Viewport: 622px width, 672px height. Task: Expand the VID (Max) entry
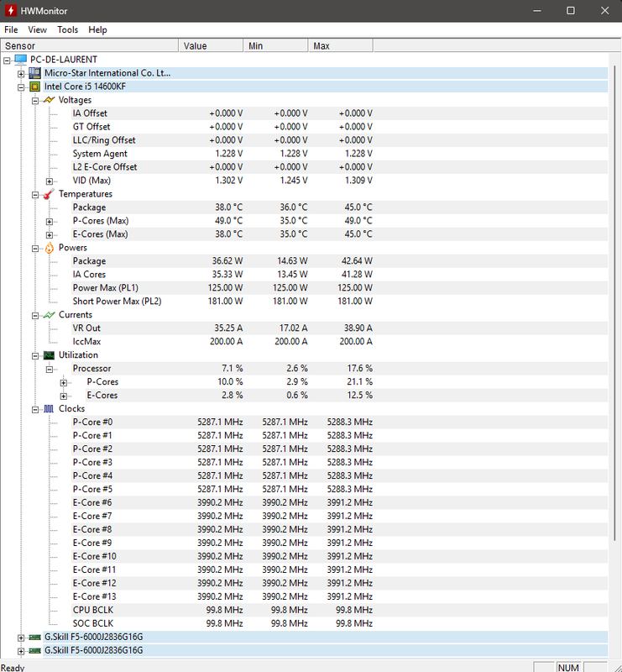[50, 181]
